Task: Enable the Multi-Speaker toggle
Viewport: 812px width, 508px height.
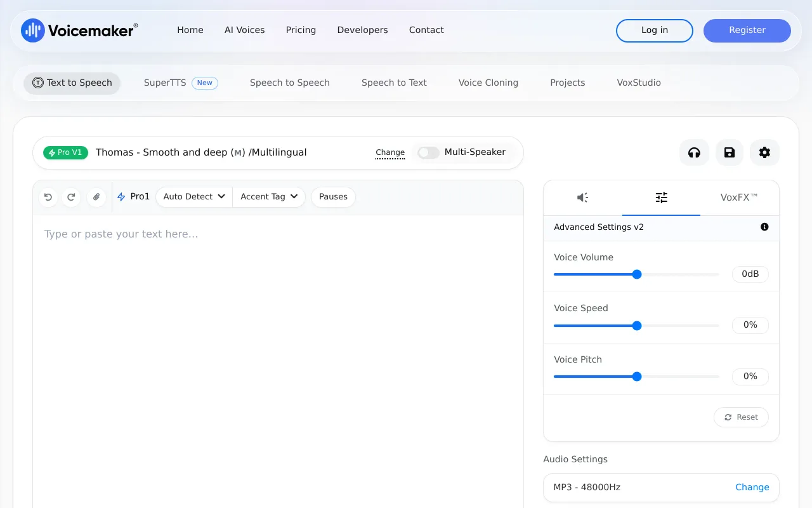Action: pyautogui.click(x=428, y=152)
